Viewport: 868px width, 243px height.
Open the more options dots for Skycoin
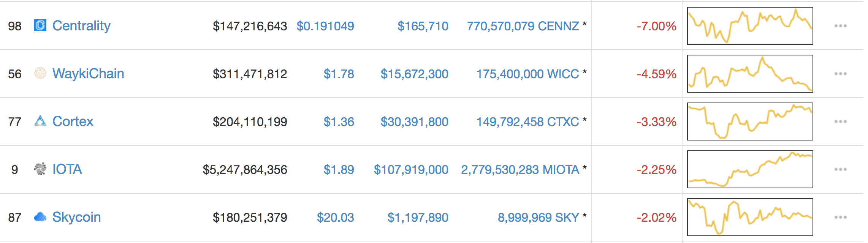[x=840, y=217]
